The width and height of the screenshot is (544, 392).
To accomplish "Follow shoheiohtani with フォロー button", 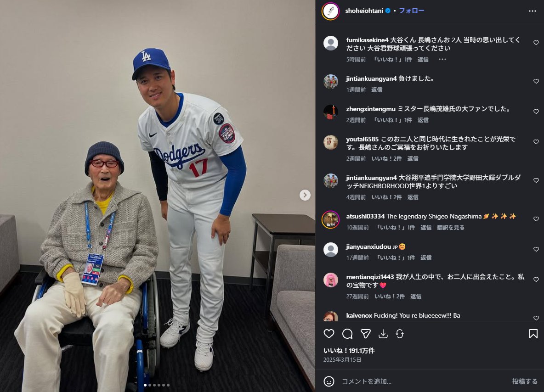I will [412, 11].
